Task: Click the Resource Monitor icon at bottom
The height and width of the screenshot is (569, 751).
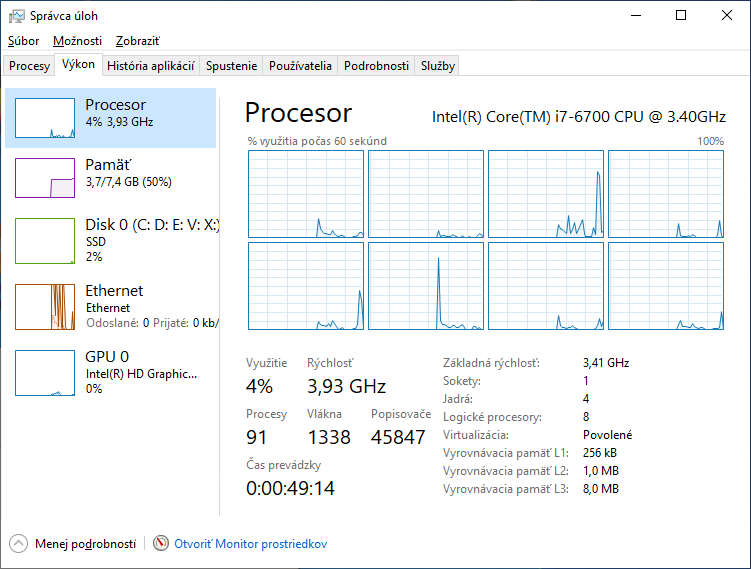Action: [x=162, y=543]
